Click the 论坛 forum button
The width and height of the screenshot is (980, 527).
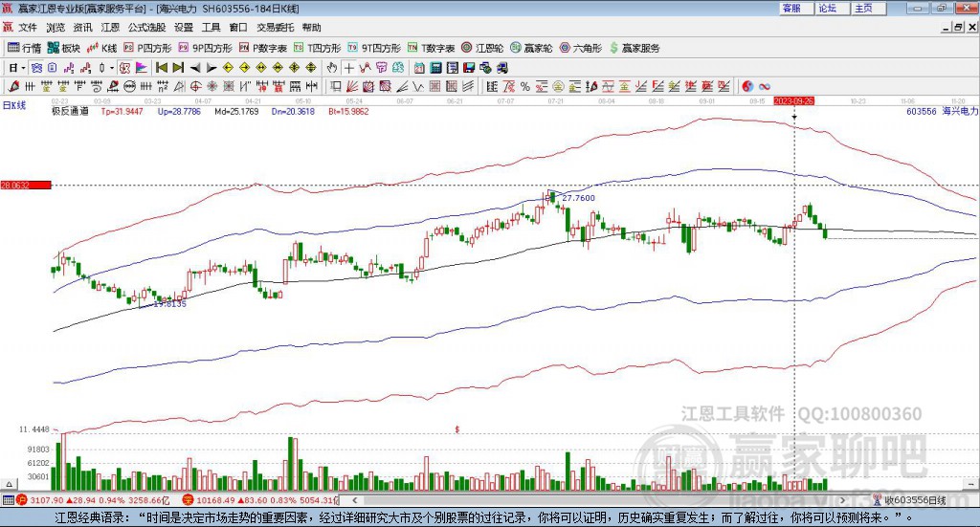pos(832,8)
